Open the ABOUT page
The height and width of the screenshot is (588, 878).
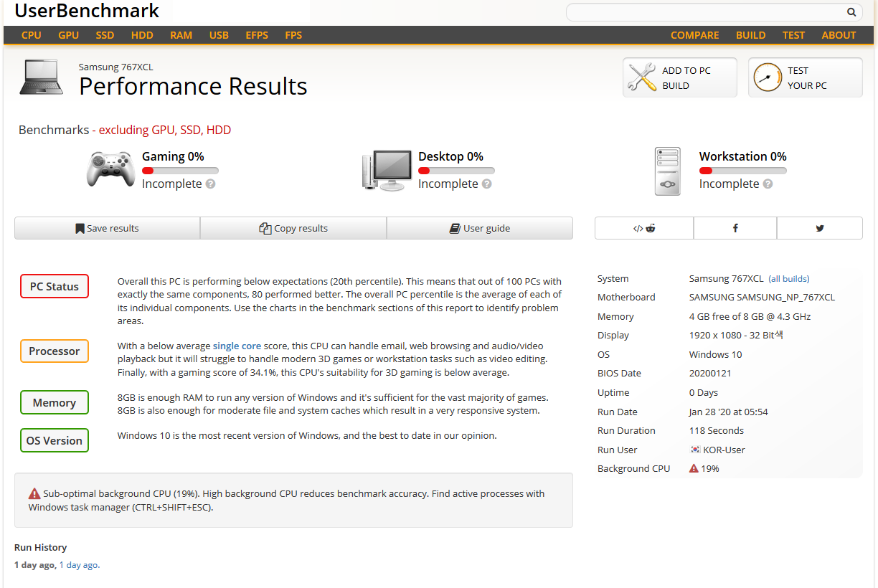tap(839, 35)
